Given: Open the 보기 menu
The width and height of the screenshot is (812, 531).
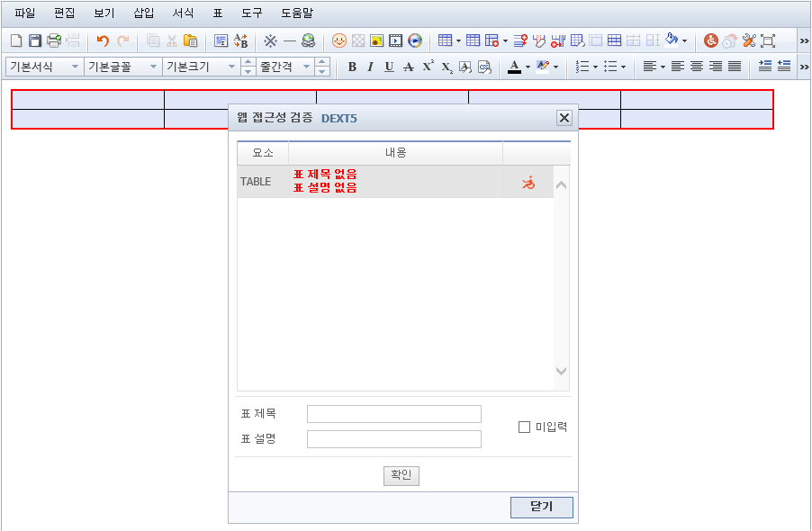Looking at the screenshot, I should 104,13.
